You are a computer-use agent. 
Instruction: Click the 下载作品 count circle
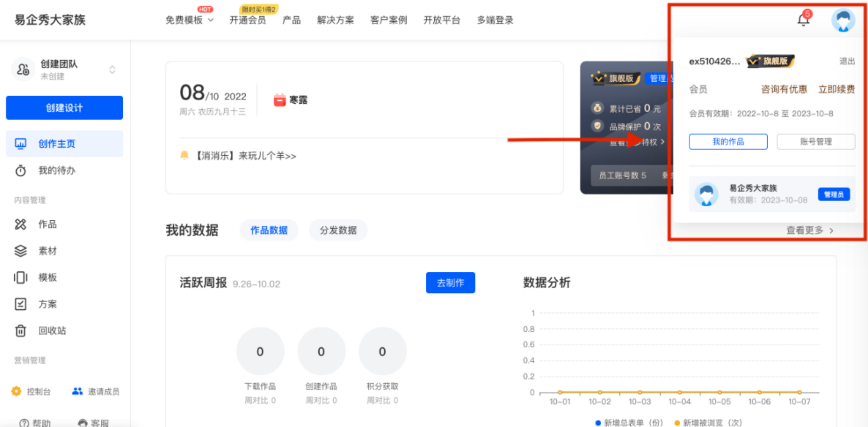click(260, 351)
